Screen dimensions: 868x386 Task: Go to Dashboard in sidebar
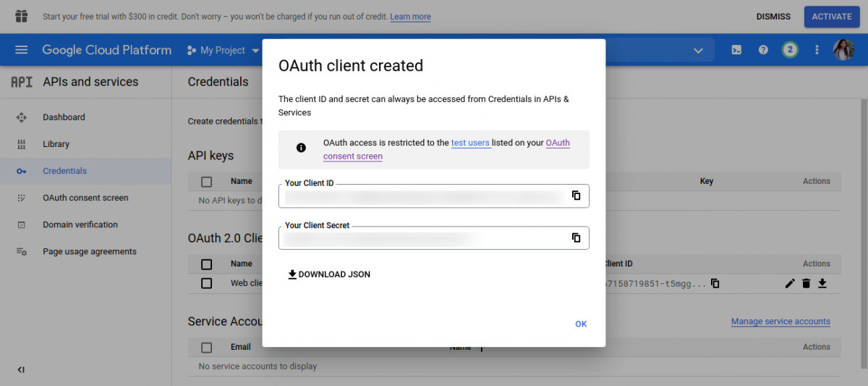[64, 117]
